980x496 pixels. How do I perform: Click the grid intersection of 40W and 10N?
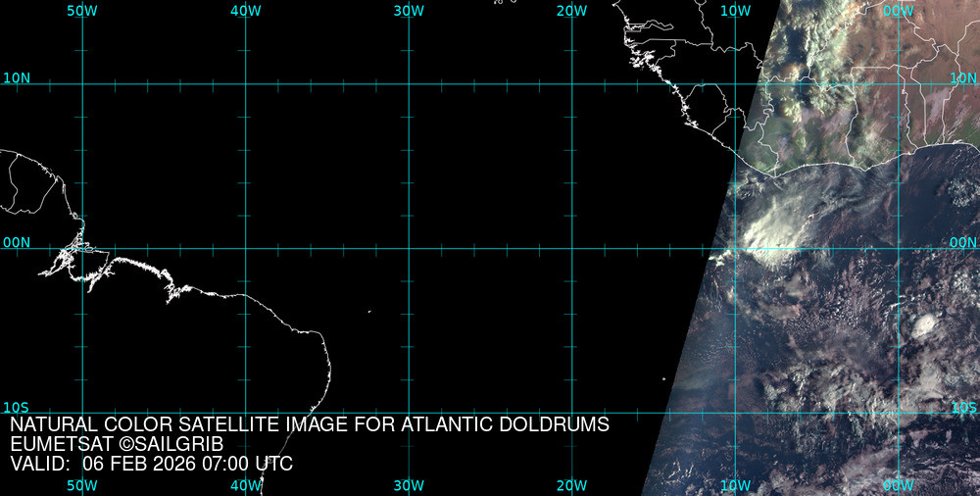[245, 83]
